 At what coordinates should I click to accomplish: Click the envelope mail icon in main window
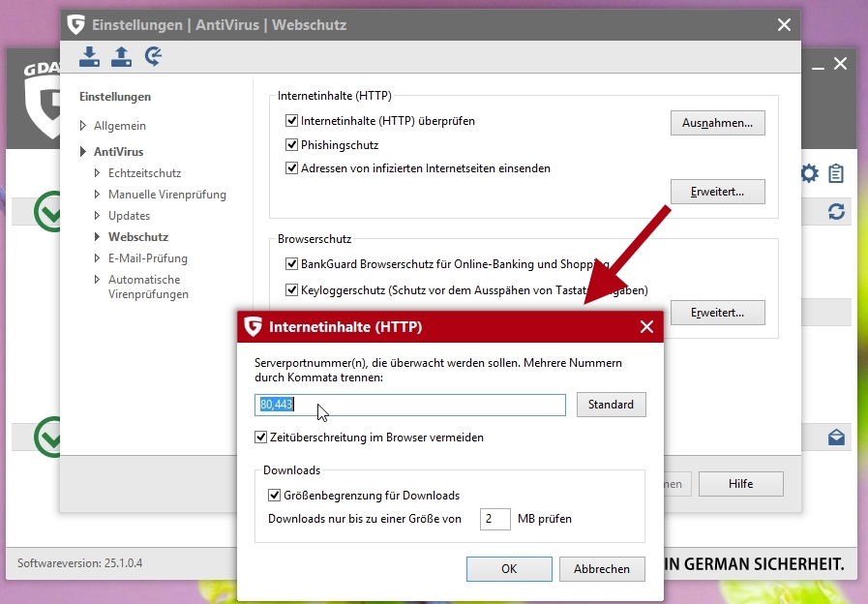pos(836,438)
